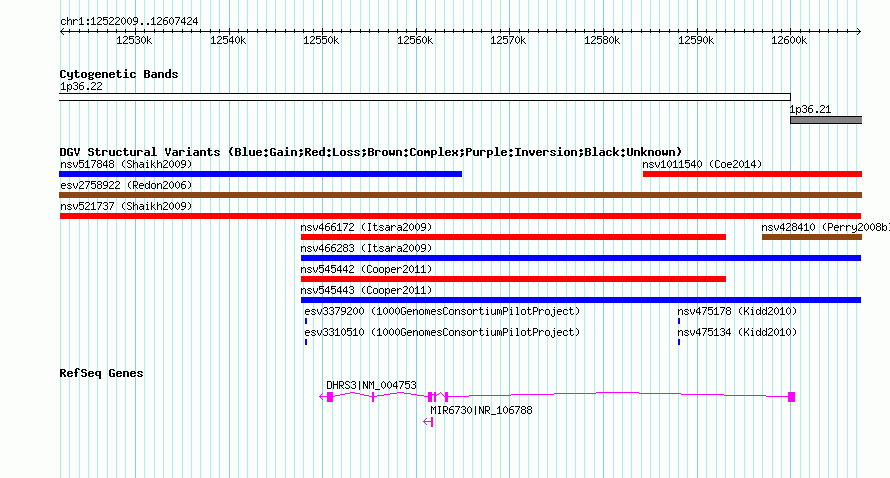Viewport: 890px width, 478px height.
Task: Click the red nsv521737 loss bar
Action: (x=461, y=216)
